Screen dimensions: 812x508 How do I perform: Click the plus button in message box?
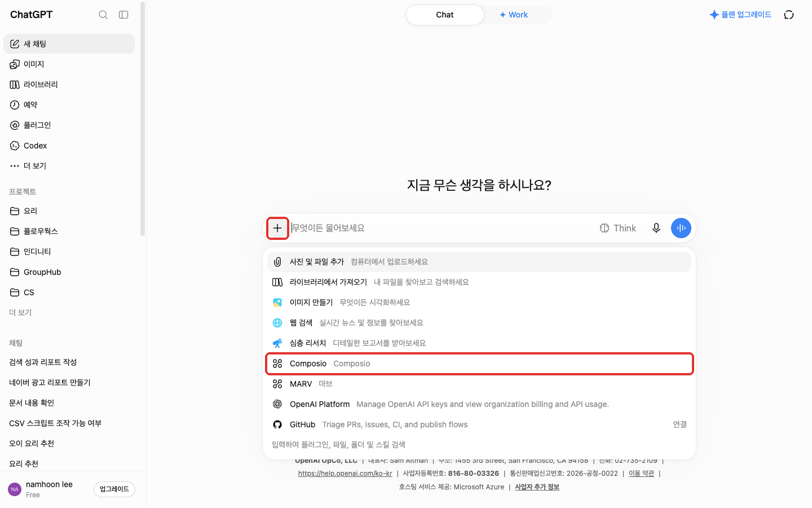(x=277, y=228)
